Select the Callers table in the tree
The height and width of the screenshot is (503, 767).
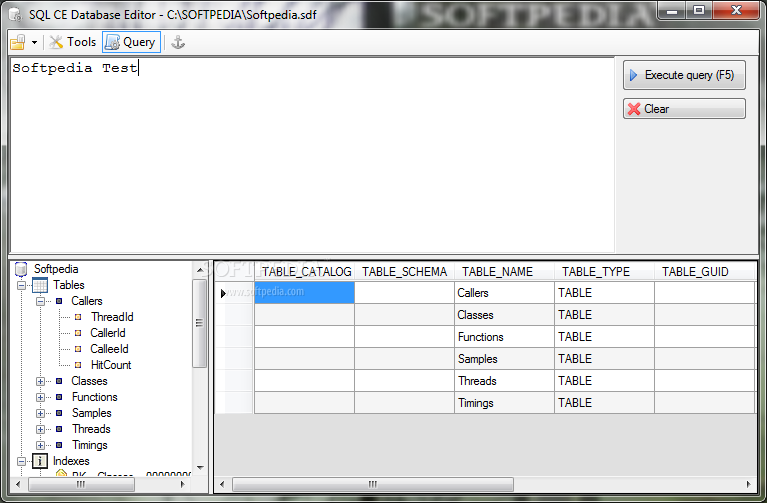[87, 301]
